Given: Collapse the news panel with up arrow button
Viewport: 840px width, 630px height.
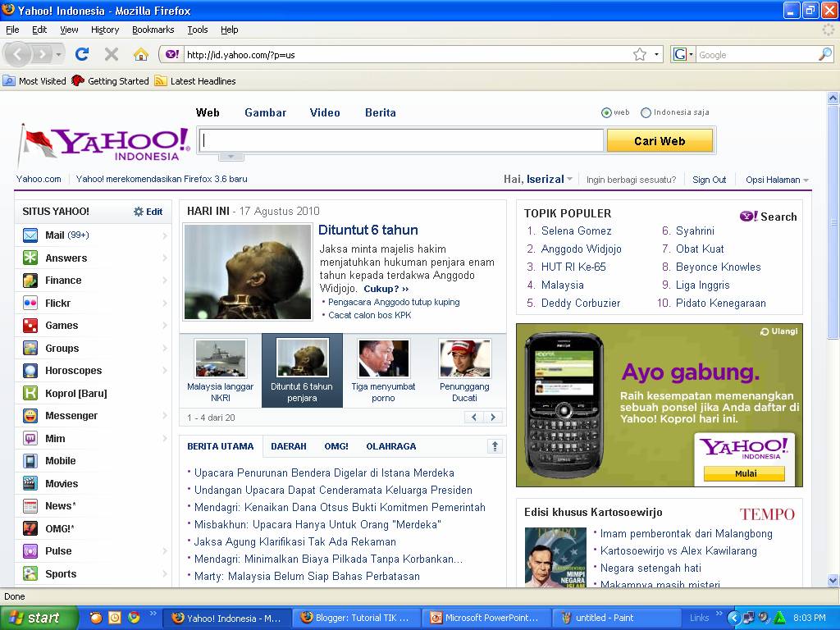Looking at the screenshot, I should (x=495, y=446).
